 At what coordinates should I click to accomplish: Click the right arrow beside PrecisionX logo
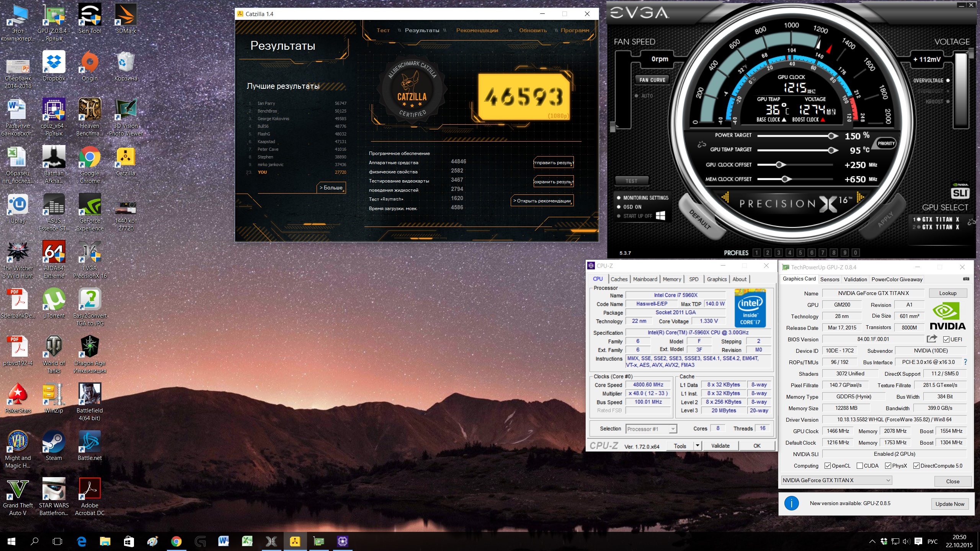(860, 197)
